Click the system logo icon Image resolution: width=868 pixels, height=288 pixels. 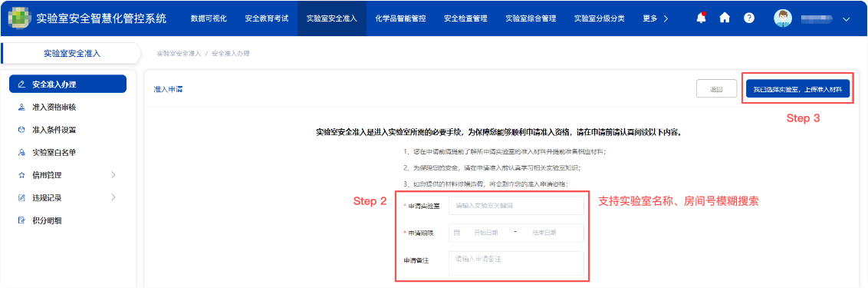pyautogui.click(x=19, y=18)
